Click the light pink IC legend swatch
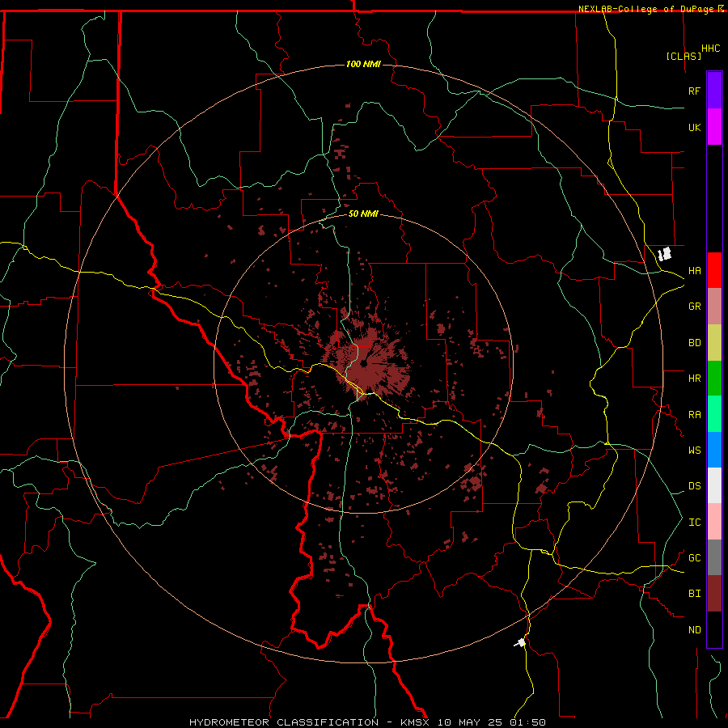 click(714, 522)
